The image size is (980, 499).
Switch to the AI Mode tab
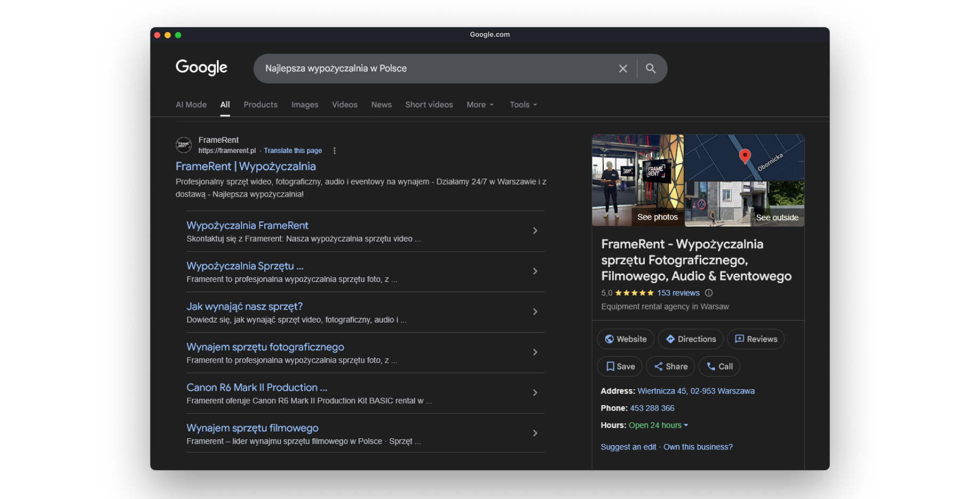[191, 105]
